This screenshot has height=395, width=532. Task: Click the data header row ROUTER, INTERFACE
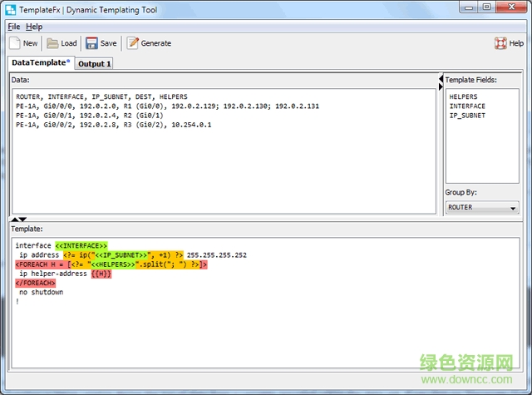click(x=101, y=96)
